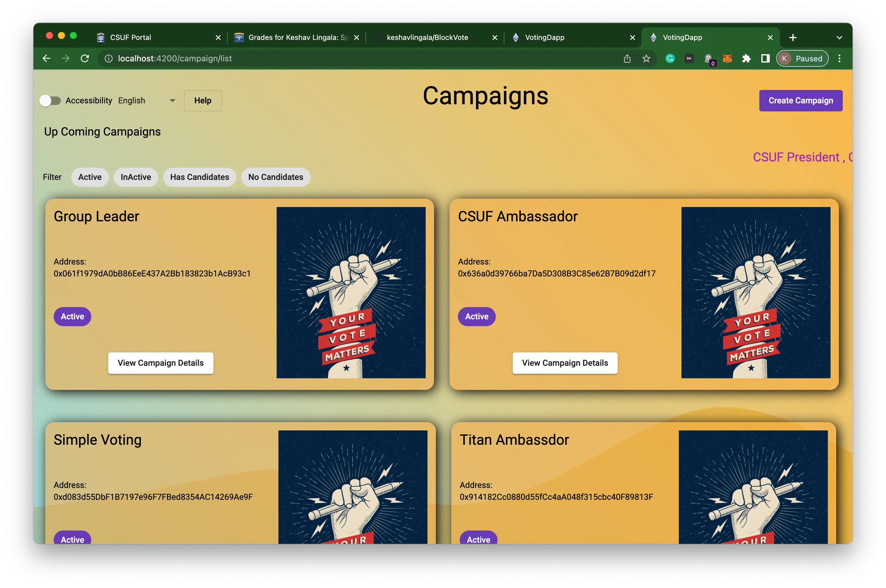Close the CSUF Portal tab
Image resolution: width=886 pixels, height=588 pixels.
pos(218,38)
